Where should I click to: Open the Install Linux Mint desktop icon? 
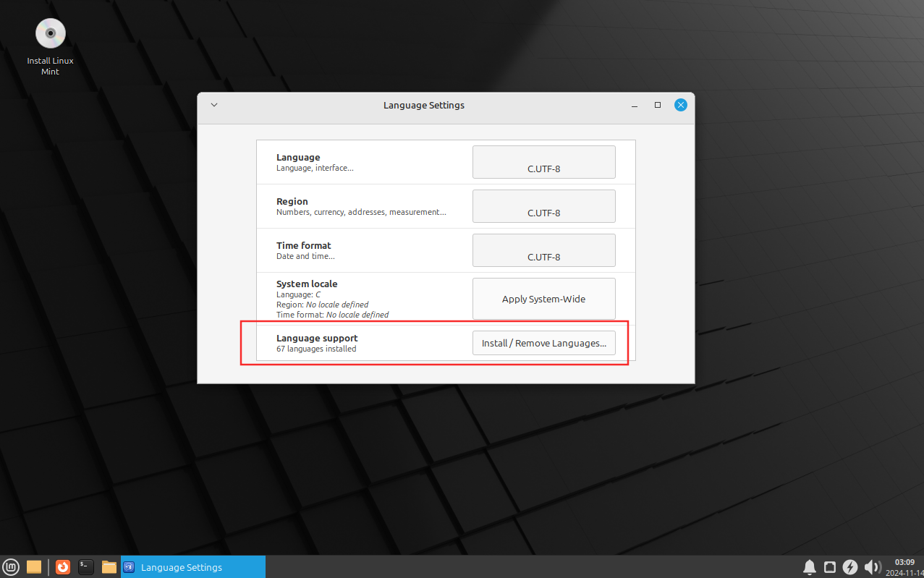[x=50, y=46]
